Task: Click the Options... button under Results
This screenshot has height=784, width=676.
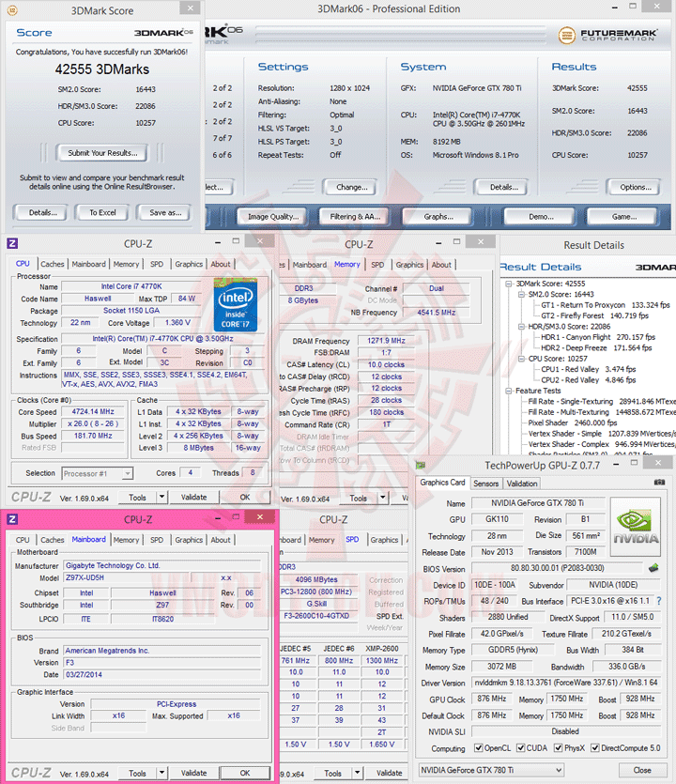Action: click(635, 187)
